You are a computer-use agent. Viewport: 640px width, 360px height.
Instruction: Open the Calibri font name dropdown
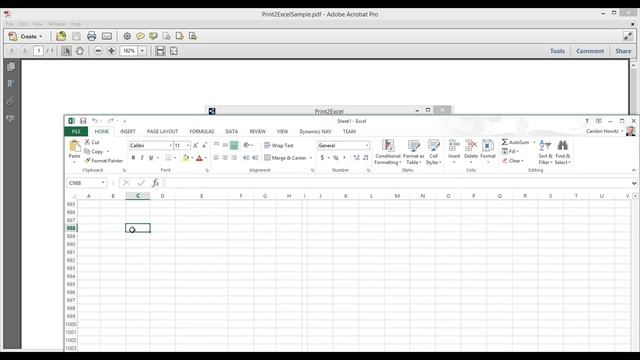click(170, 145)
